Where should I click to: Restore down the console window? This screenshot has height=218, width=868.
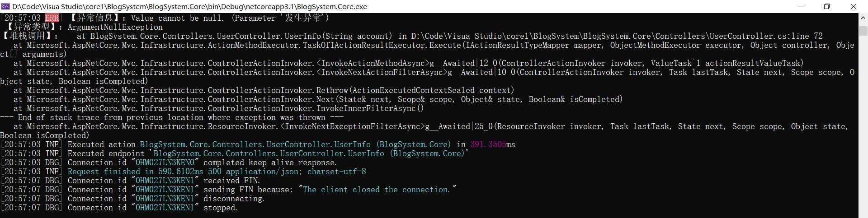point(827,6)
